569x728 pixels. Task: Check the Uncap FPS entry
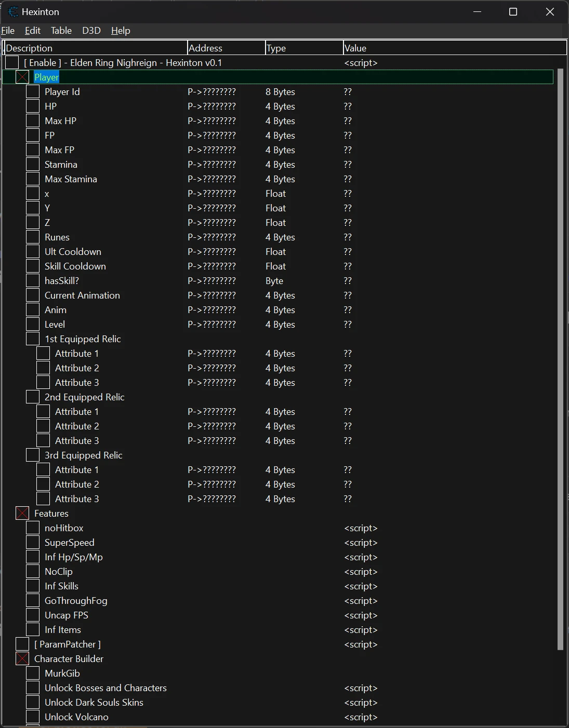(x=32, y=615)
